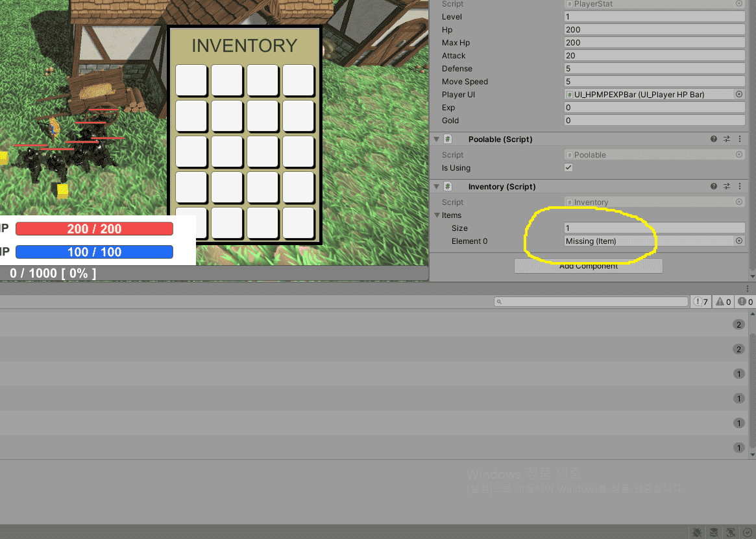Open help for Poolable script component
Viewport: 756px width, 539px height.
pos(714,139)
